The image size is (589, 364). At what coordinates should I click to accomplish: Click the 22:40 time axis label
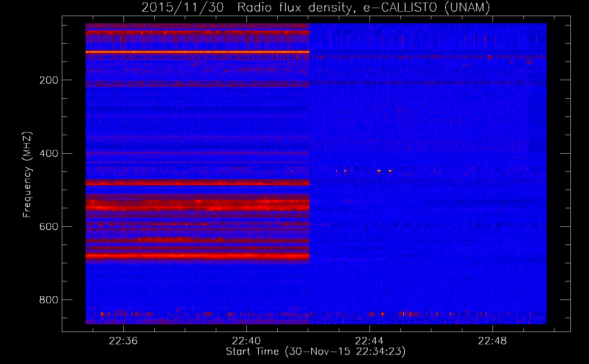pyautogui.click(x=246, y=341)
